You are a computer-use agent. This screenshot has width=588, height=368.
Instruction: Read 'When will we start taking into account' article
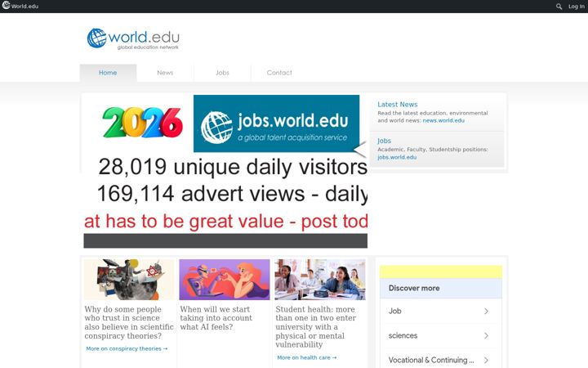pyautogui.click(x=216, y=318)
